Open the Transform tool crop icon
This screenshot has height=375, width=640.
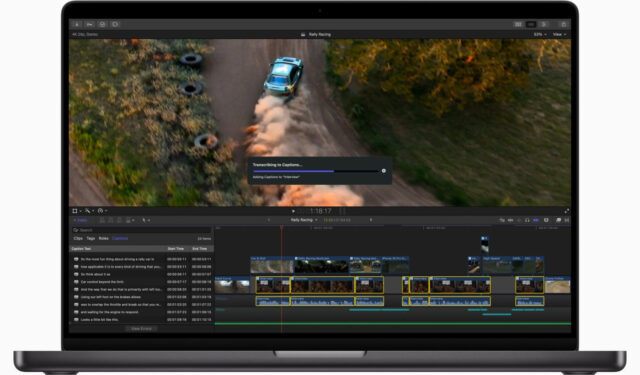[76, 211]
